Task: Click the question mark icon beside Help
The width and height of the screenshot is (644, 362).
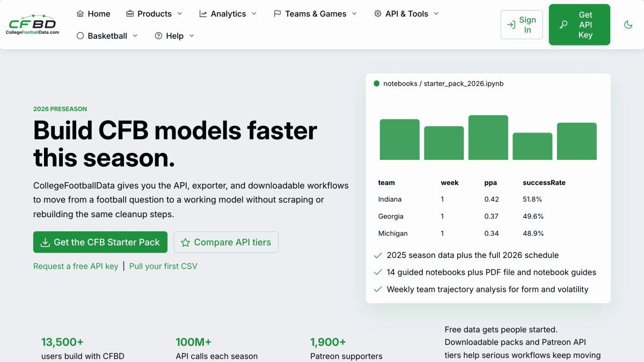Action: point(158,35)
